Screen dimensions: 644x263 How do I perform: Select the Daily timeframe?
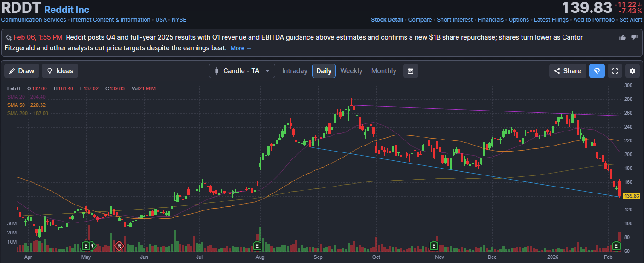324,71
